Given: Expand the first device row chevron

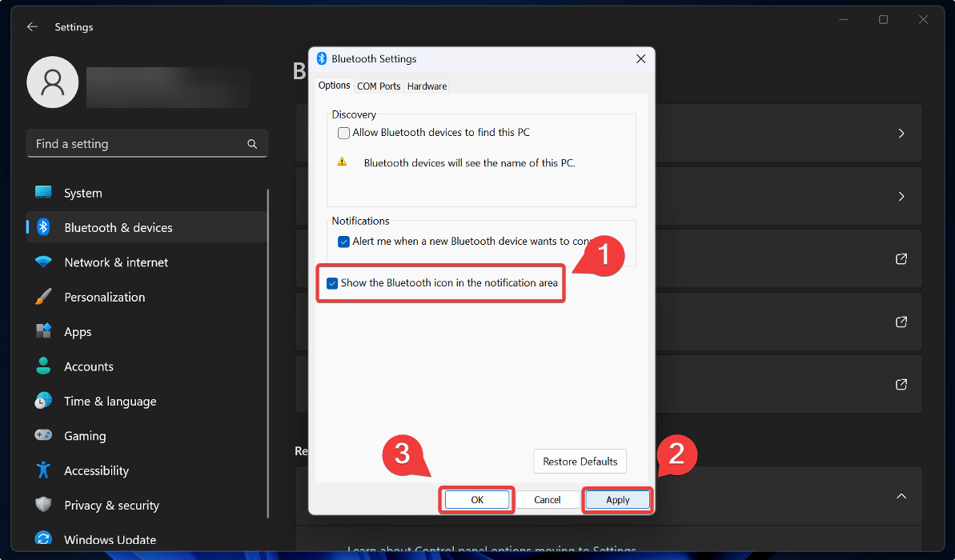Looking at the screenshot, I should coord(902,133).
